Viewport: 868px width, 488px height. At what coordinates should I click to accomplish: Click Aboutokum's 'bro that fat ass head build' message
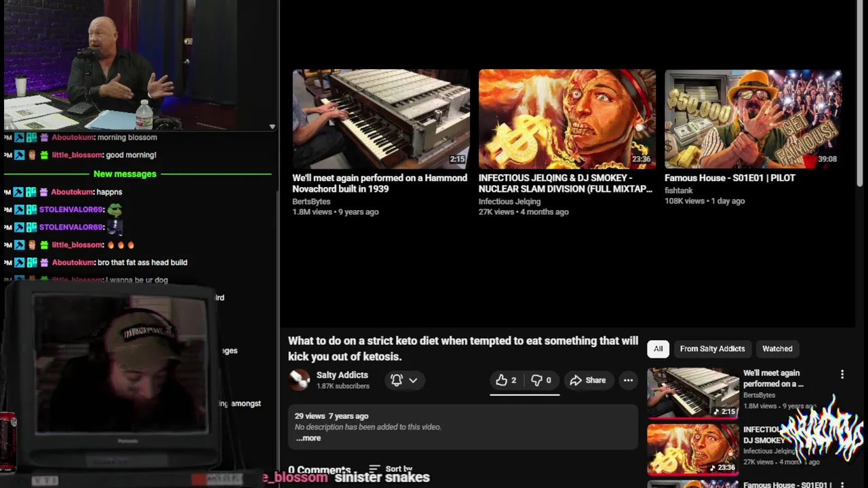pyautogui.click(x=142, y=262)
